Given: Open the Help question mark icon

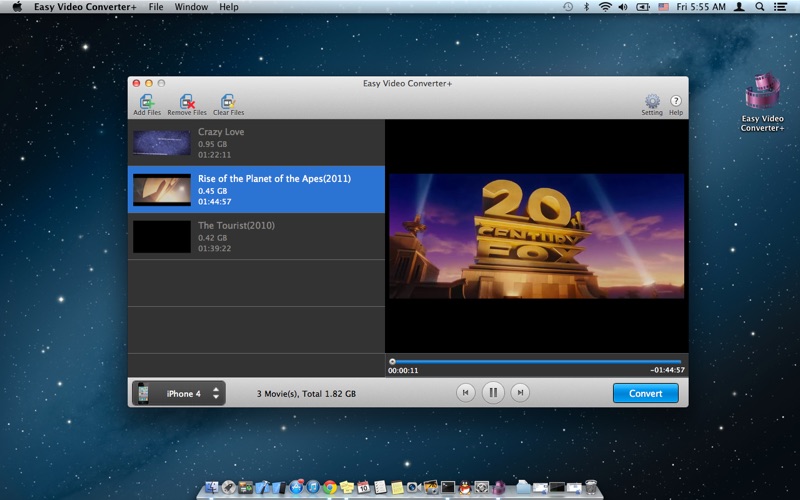Looking at the screenshot, I should pyautogui.click(x=676, y=101).
